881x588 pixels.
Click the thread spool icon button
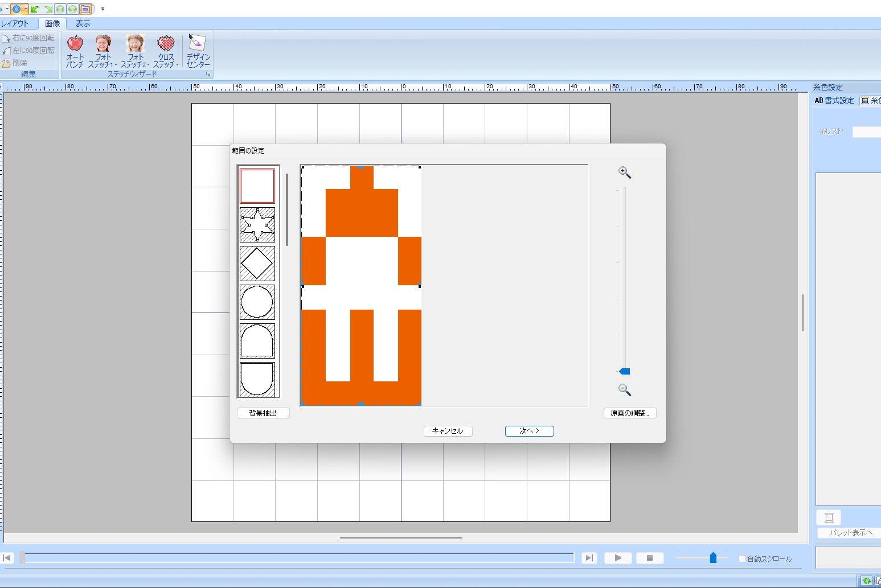(x=829, y=517)
